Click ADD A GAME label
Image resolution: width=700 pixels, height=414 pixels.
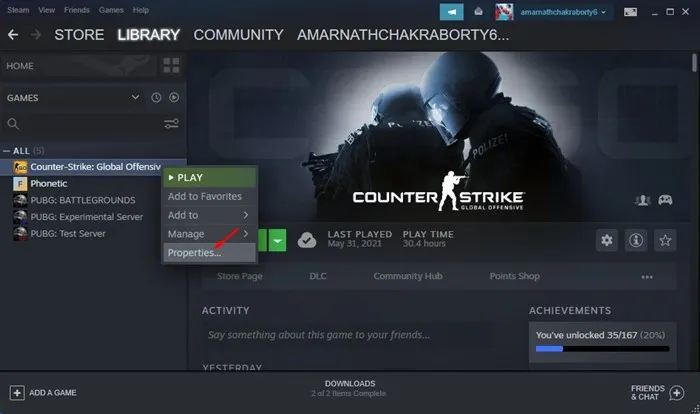pos(53,393)
